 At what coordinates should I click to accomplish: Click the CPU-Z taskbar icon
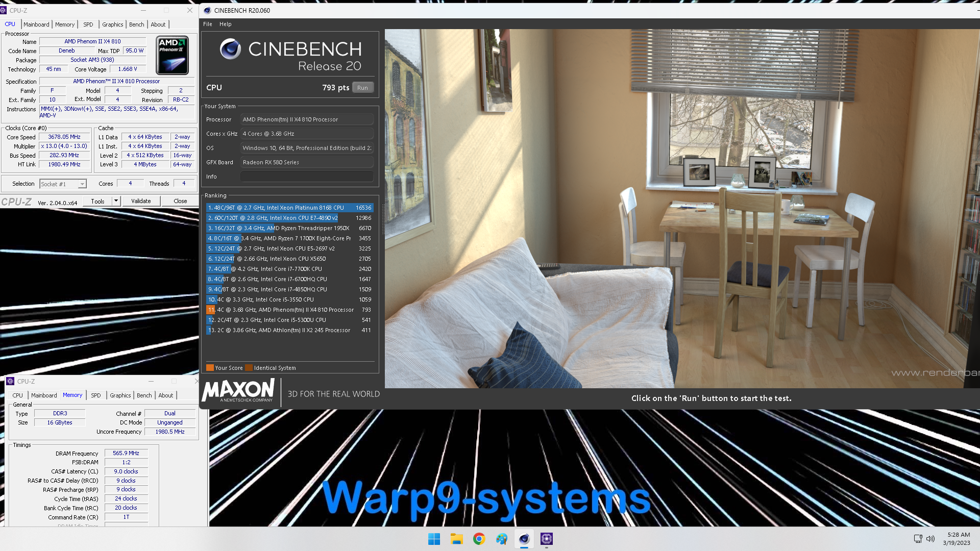[x=547, y=539]
